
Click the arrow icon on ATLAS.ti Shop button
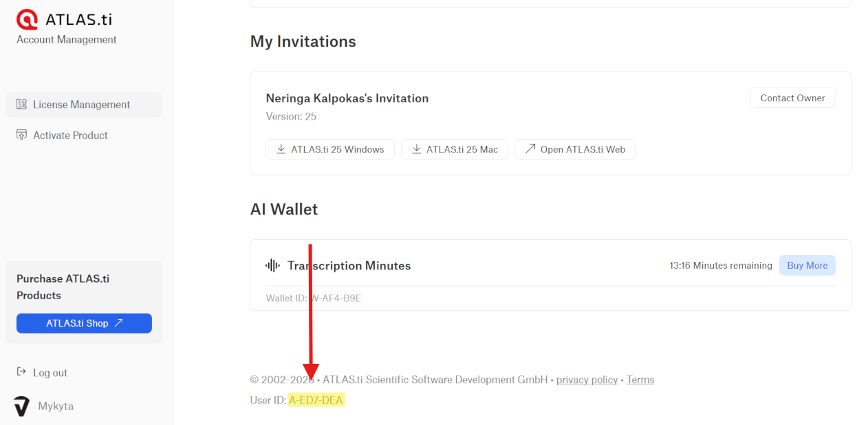click(118, 323)
